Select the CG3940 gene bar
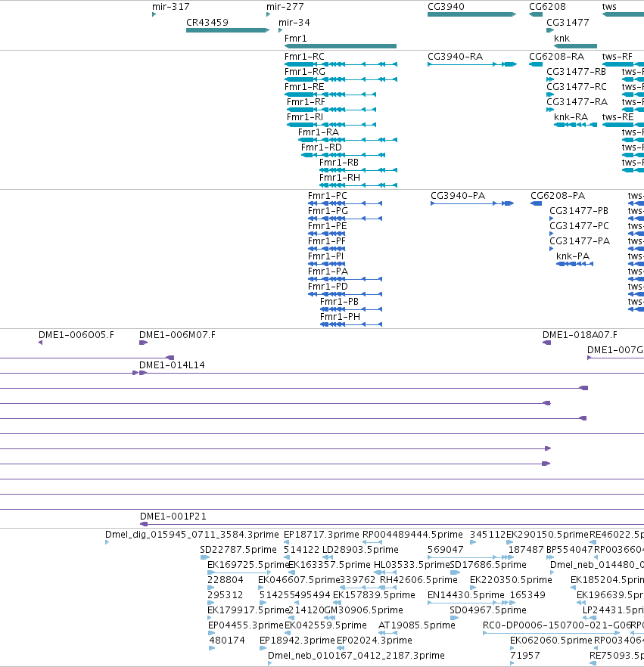644x667 pixels. 471,14
